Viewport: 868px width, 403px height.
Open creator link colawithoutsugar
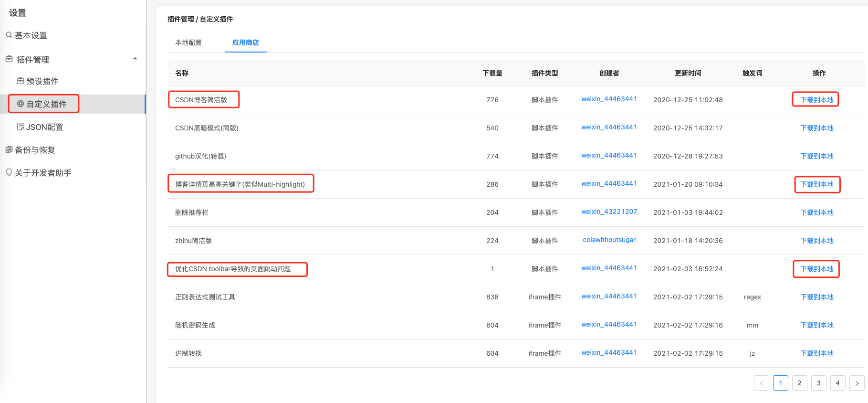point(609,240)
